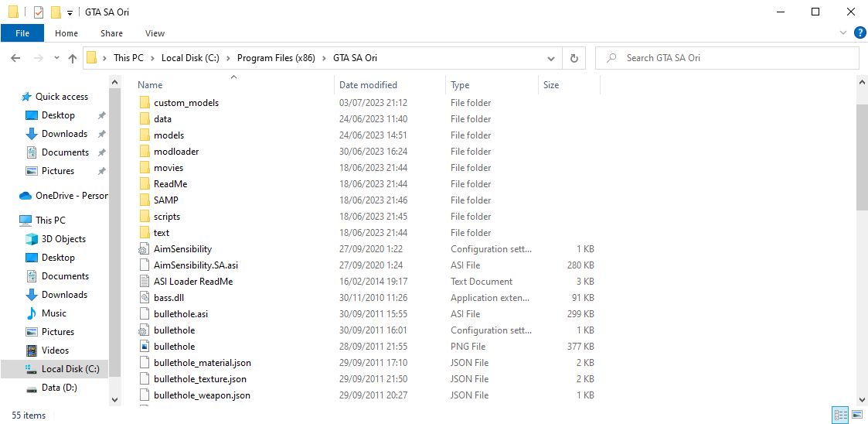
Task: Click the Local Disk (C:) breadcrumb in address path
Action: pos(189,57)
